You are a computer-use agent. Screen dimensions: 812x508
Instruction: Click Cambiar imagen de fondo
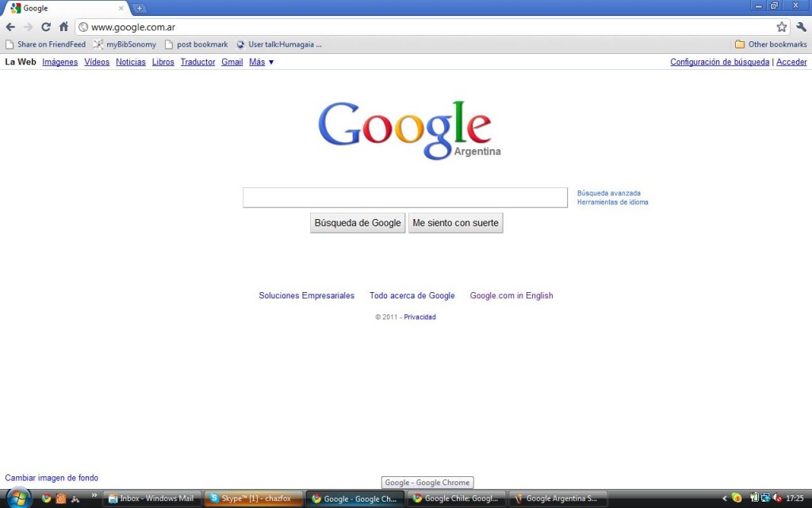point(52,478)
